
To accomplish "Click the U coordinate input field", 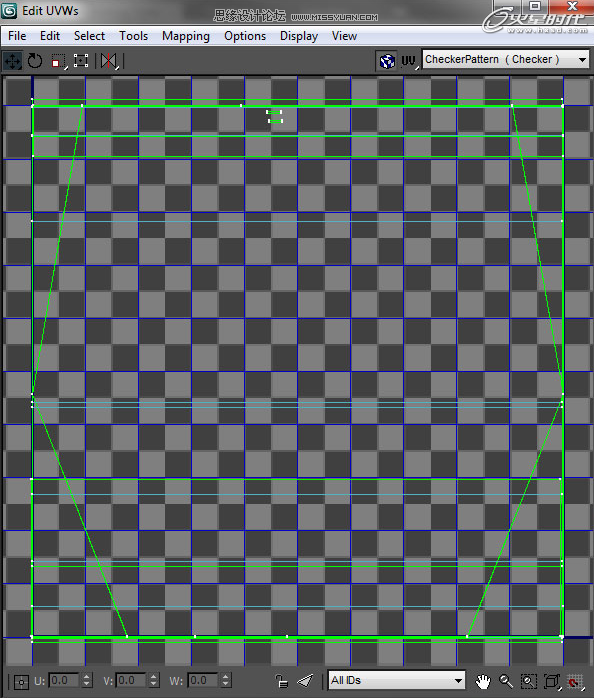I will pyautogui.click(x=64, y=680).
